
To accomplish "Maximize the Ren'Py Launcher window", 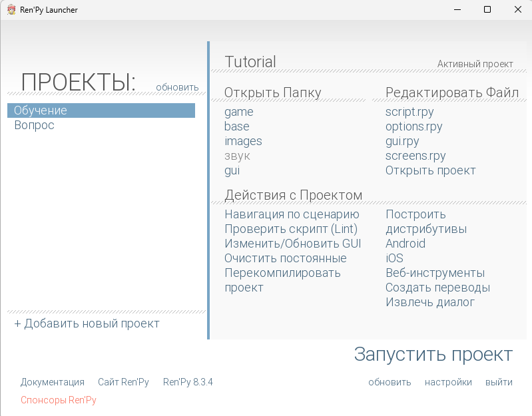I will point(487,9).
